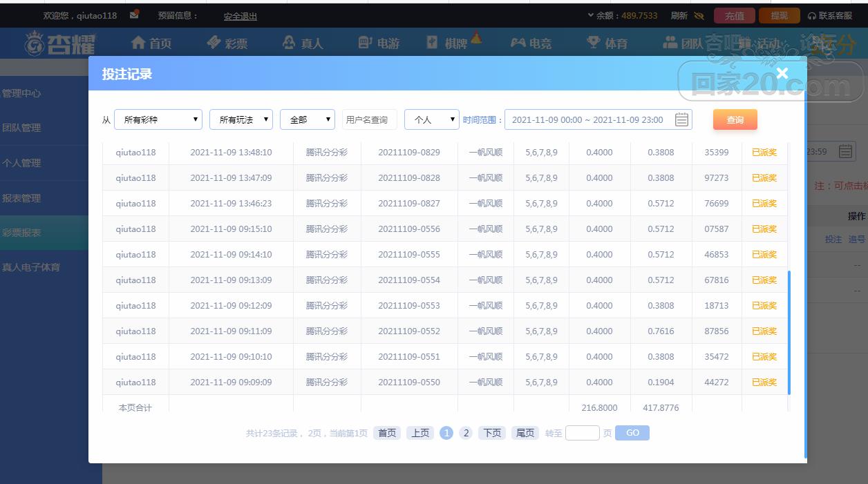Click the 首页 home icon in the navigation bar
868x484 pixels.
pos(138,43)
